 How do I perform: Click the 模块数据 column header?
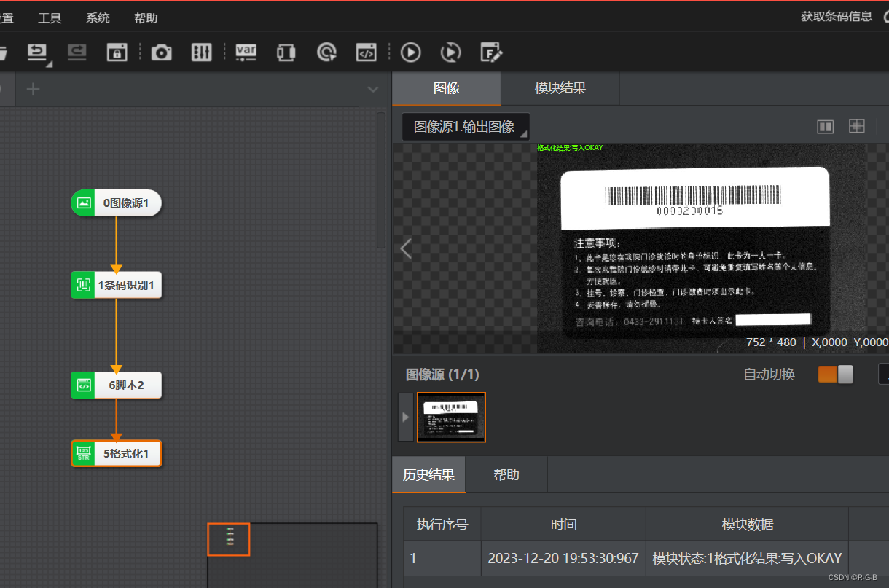point(747,524)
